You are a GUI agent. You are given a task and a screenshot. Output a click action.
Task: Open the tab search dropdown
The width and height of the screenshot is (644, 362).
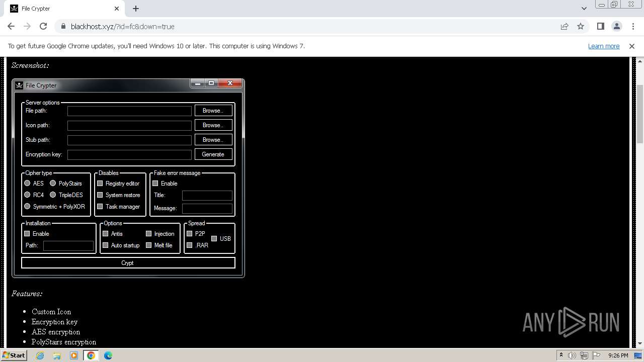click(584, 9)
